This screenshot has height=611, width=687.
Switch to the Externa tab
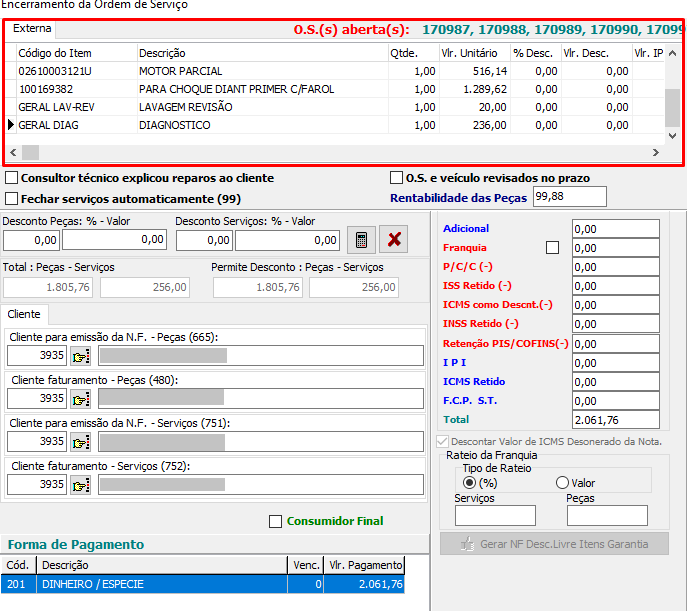[32, 29]
